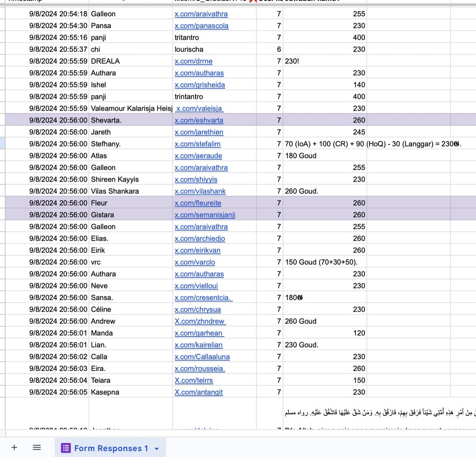Screen dimensions: 476x457
Task: Click the form icon on sheet tab
Action: (x=65, y=448)
